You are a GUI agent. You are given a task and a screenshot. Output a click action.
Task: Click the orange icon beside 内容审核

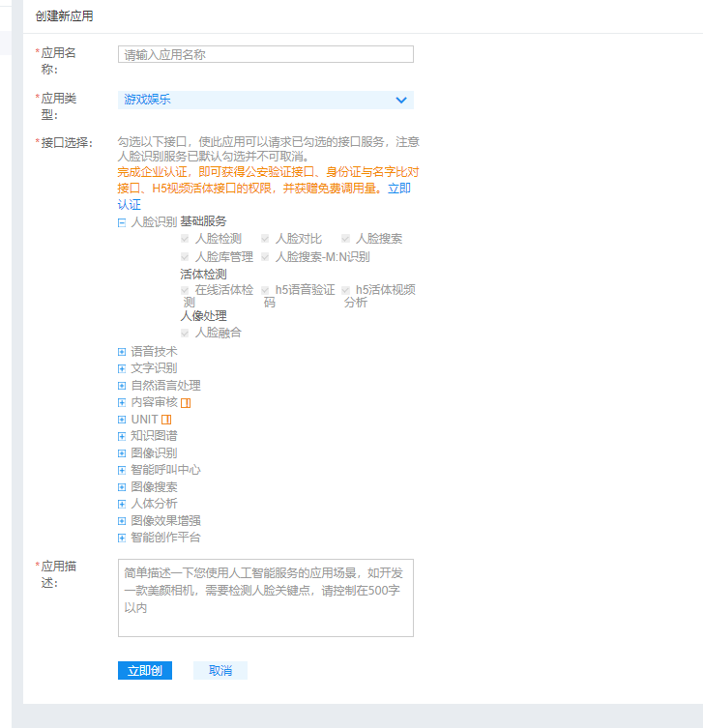tap(186, 403)
